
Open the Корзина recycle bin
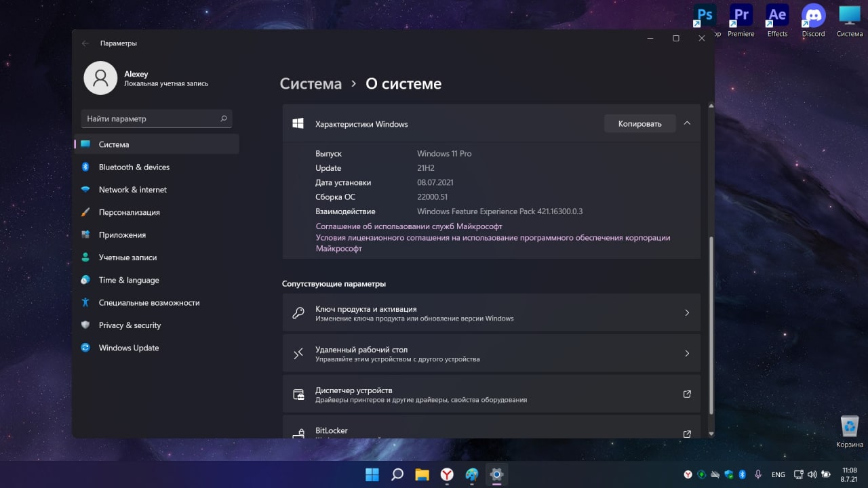[849, 431]
